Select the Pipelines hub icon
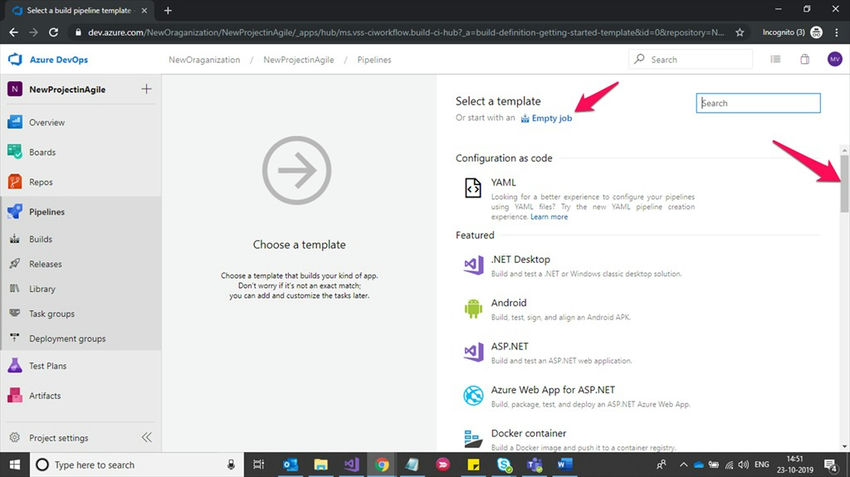Image resolution: width=850 pixels, height=477 pixels. tap(15, 211)
